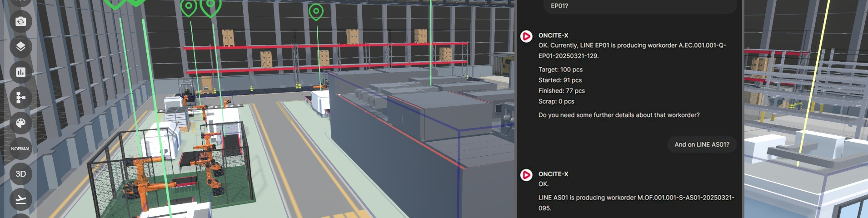The image size is (868, 218).
Task: Select the 'Do you need some further details' question
Action: click(619, 115)
